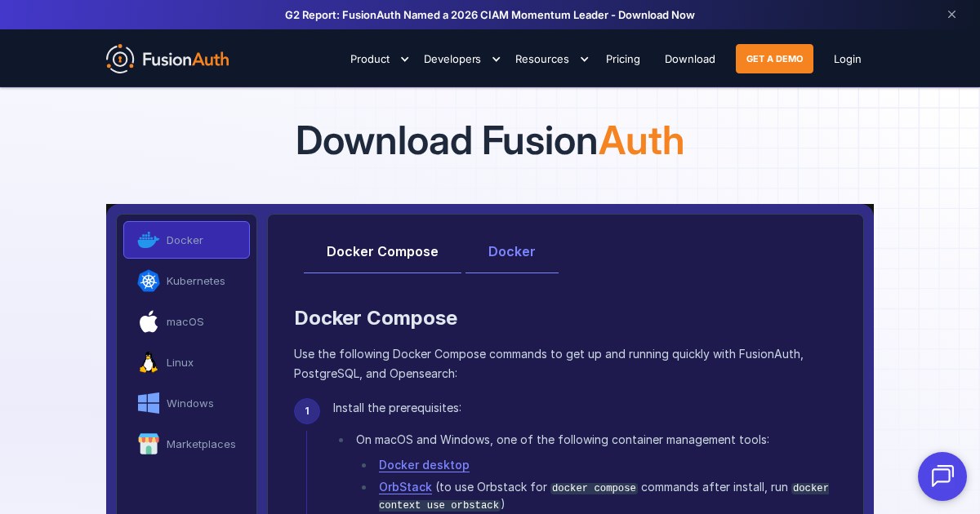This screenshot has width=980, height=514.
Task: Click the Linux penguin icon
Action: point(149,362)
